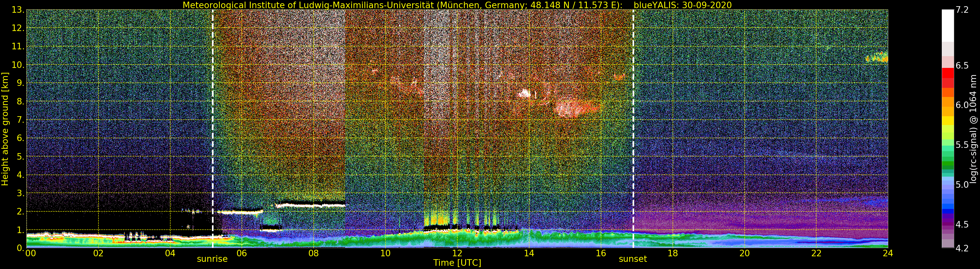The width and height of the screenshot is (980, 269).
Task: Click the time axis tick label 06
Action: [x=242, y=253]
